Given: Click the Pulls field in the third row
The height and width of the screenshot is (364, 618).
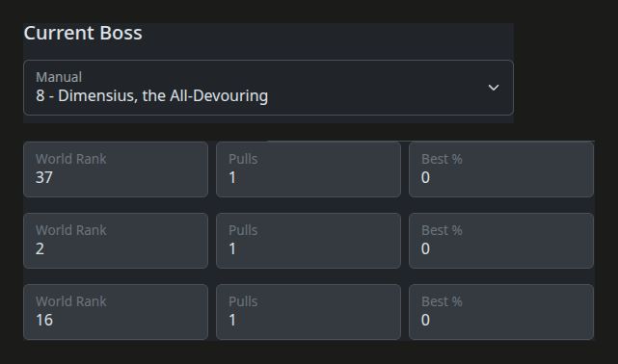Looking at the screenshot, I should point(309,312).
